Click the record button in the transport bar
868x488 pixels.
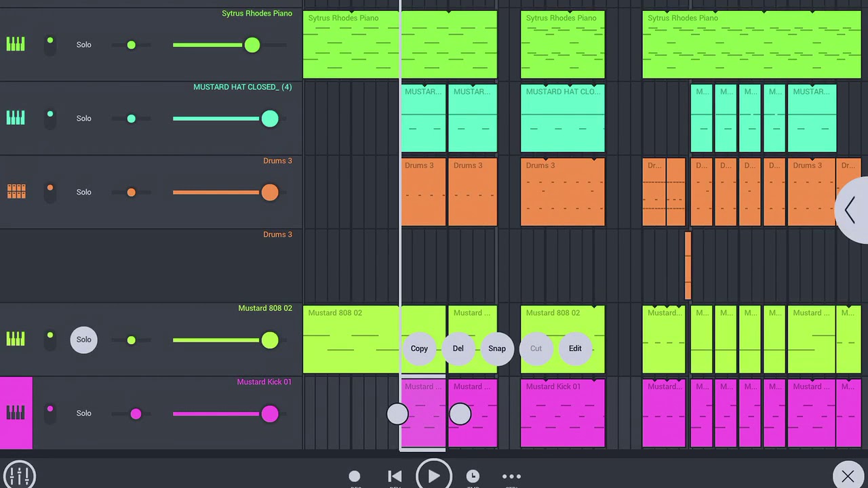click(x=355, y=476)
